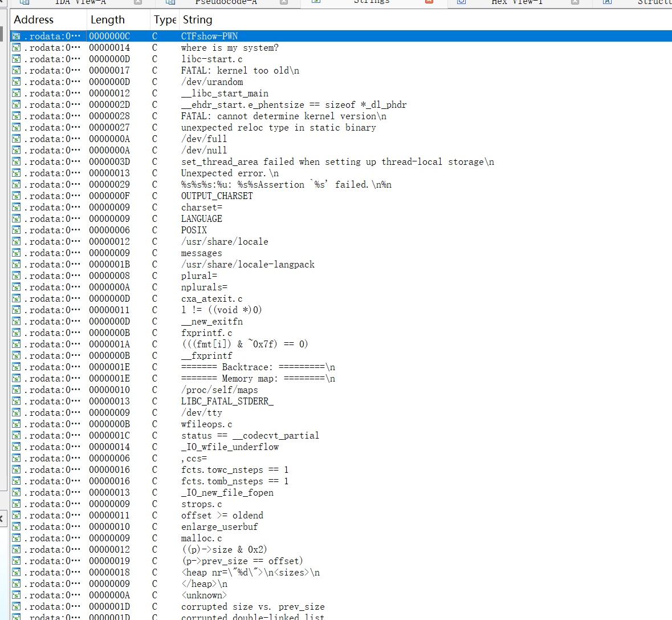Click the icon next to the enlarge_userbuf row
This screenshot has width=672, height=620.
(x=17, y=527)
